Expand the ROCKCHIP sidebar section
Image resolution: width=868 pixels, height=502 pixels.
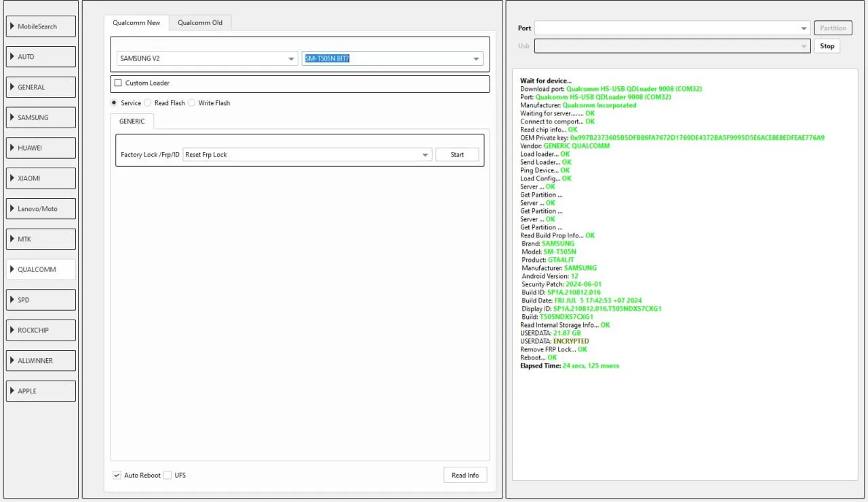point(41,330)
